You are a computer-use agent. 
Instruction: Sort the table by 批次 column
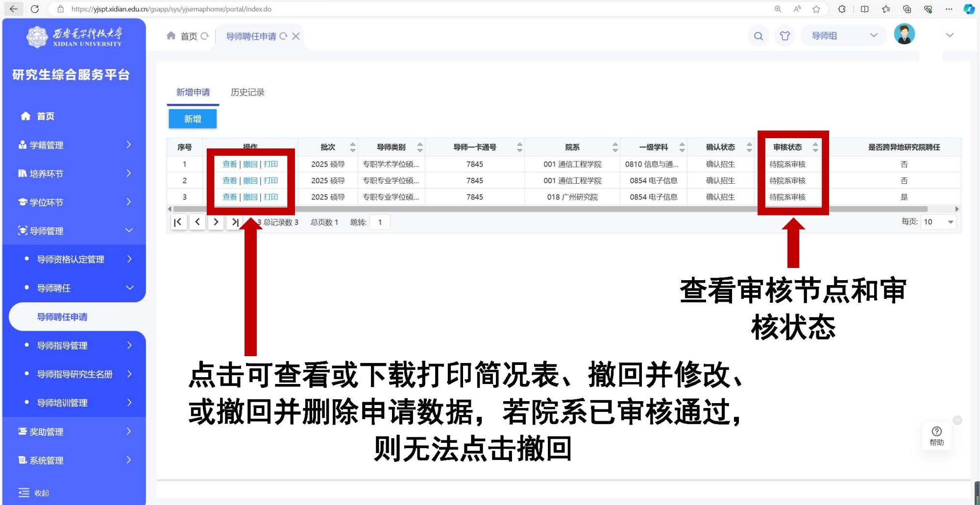tap(353, 147)
